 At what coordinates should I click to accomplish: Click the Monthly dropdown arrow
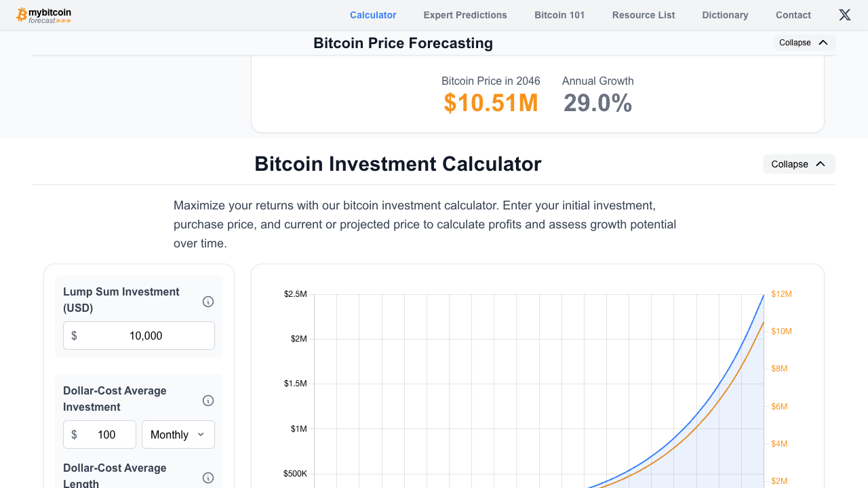pyautogui.click(x=201, y=434)
